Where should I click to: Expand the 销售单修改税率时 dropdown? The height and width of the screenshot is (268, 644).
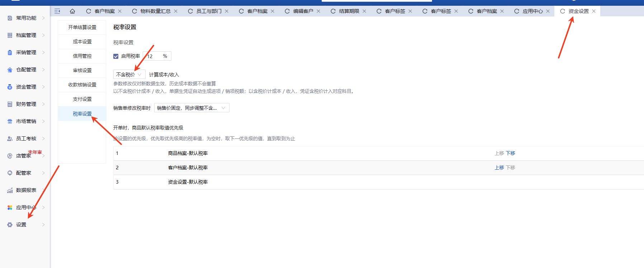pyautogui.click(x=191, y=108)
